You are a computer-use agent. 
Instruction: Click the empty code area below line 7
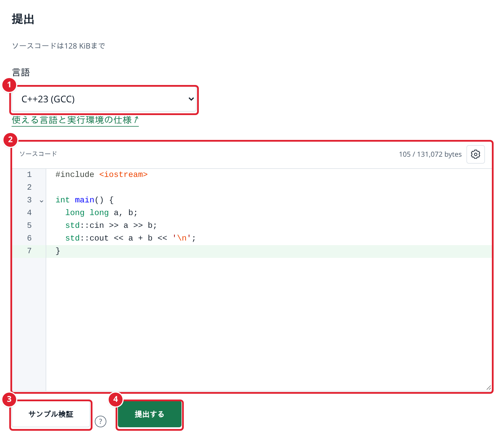click(x=269, y=324)
